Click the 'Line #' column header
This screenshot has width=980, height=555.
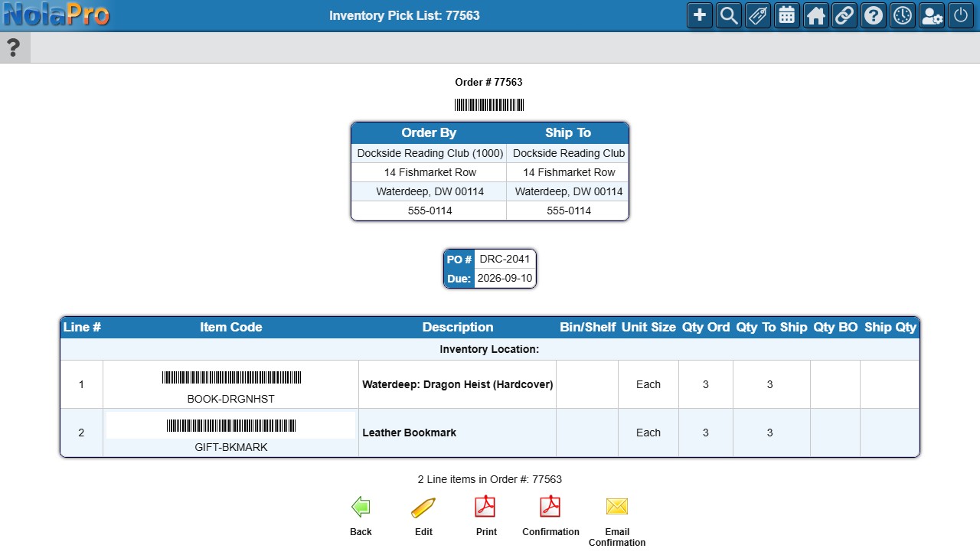[82, 327]
